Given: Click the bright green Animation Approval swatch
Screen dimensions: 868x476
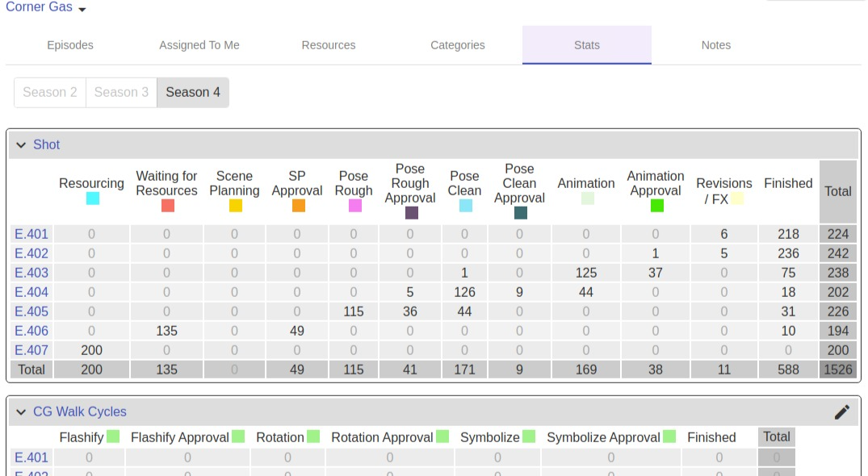Looking at the screenshot, I should click(x=656, y=206).
